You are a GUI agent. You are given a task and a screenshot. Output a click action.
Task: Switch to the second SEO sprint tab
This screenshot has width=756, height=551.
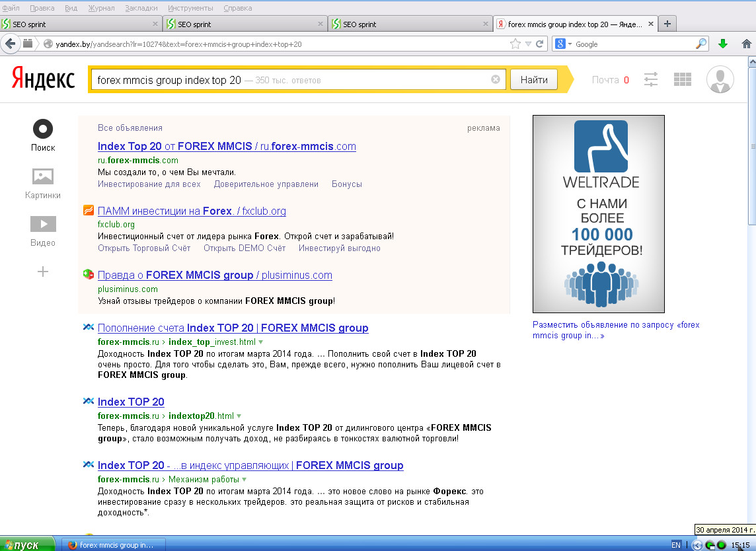point(246,24)
